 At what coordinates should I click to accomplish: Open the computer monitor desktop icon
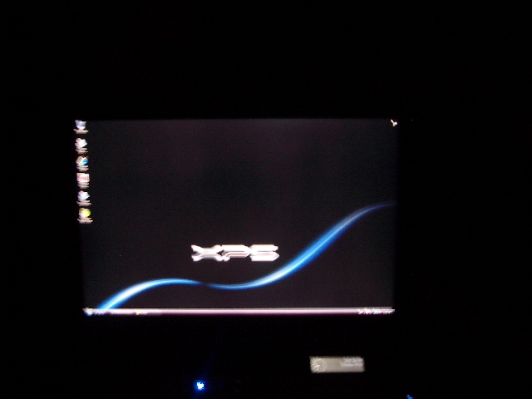click(x=81, y=126)
